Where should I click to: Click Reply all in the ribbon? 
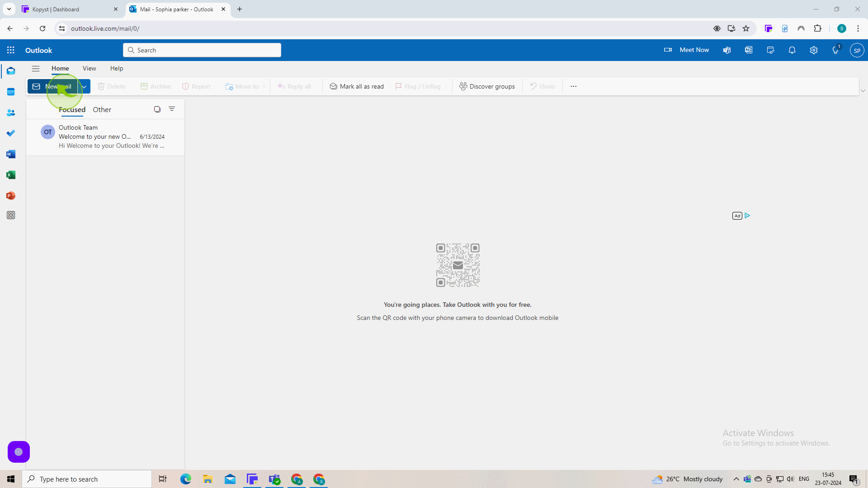(x=294, y=86)
